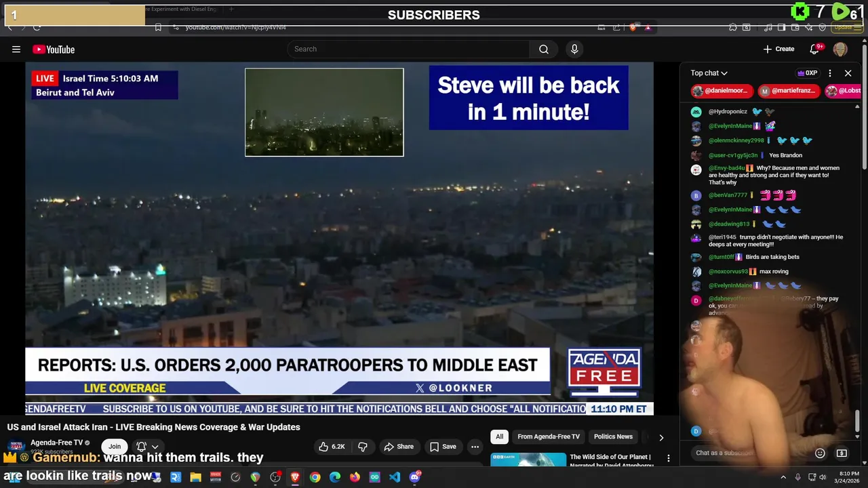Viewport: 868px width, 488px height.
Task: Open Visual Studio Code in taskbar
Action: 395,477
